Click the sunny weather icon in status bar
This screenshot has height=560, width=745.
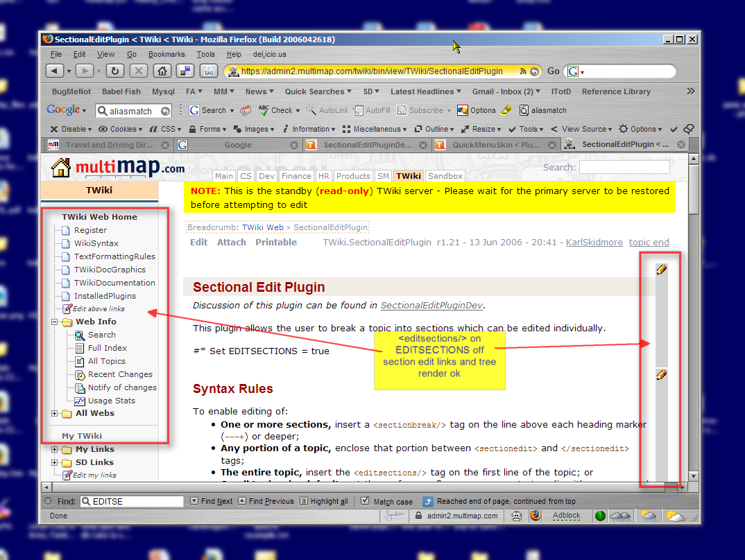coord(675,516)
